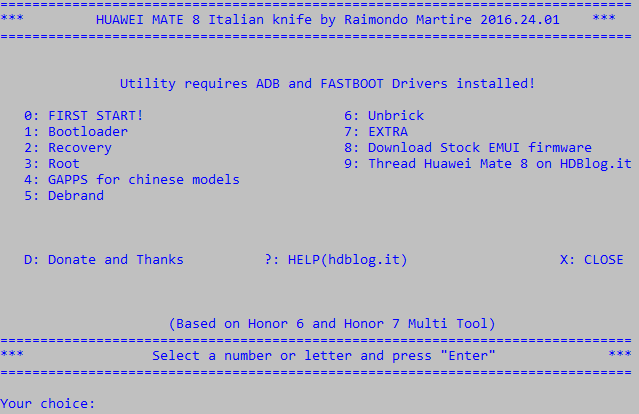639x414 pixels.
Task: Click "(Based on Honor 6 and Honor 7 Multi Tool)"
Action: (332, 324)
